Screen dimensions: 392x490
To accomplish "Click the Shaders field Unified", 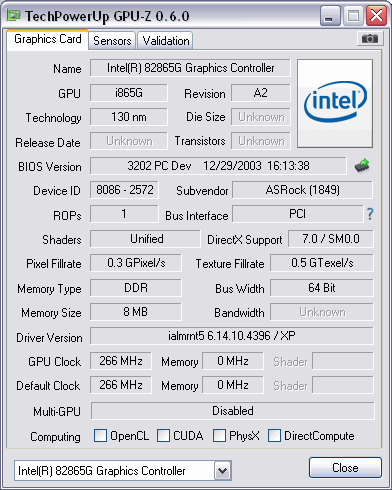I will tap(145, 239).
